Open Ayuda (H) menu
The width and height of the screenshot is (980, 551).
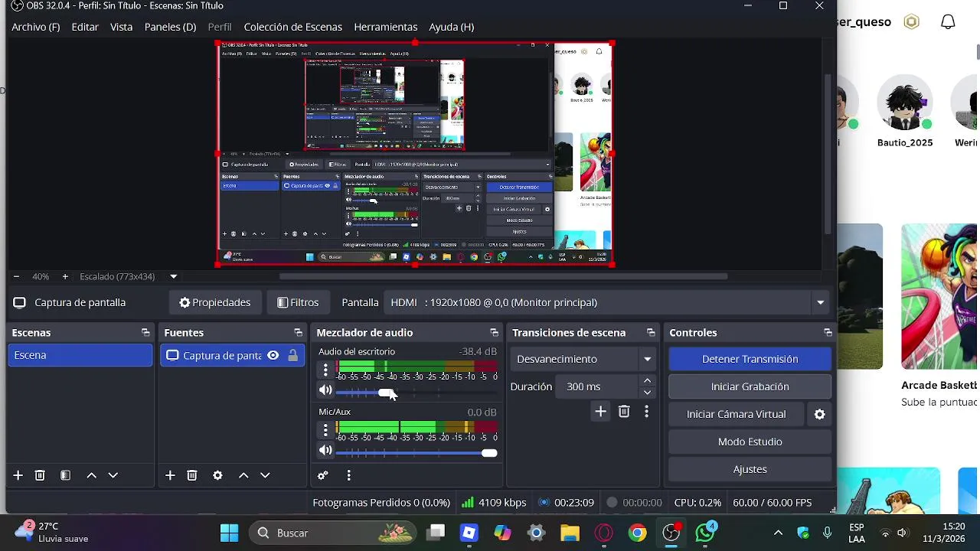point(451,27)
